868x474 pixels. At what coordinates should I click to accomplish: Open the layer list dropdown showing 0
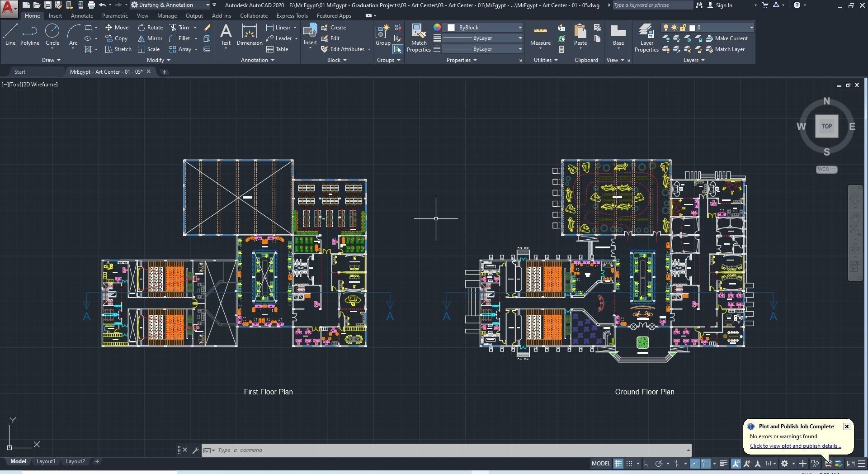coord(708,28)
